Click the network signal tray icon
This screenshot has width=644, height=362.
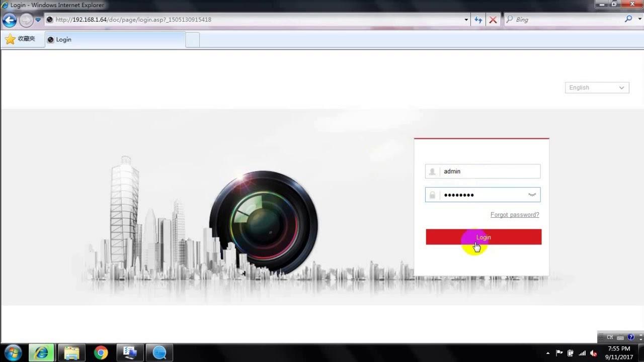(582, 353)
